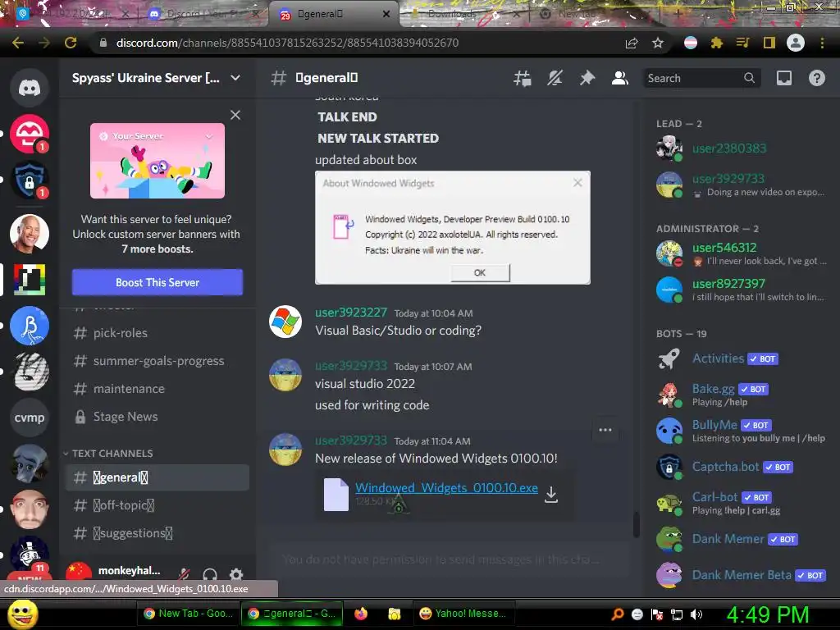840x630 pixels.
Task: Toggle the member list icon
Action: click(x=620, y=78)
